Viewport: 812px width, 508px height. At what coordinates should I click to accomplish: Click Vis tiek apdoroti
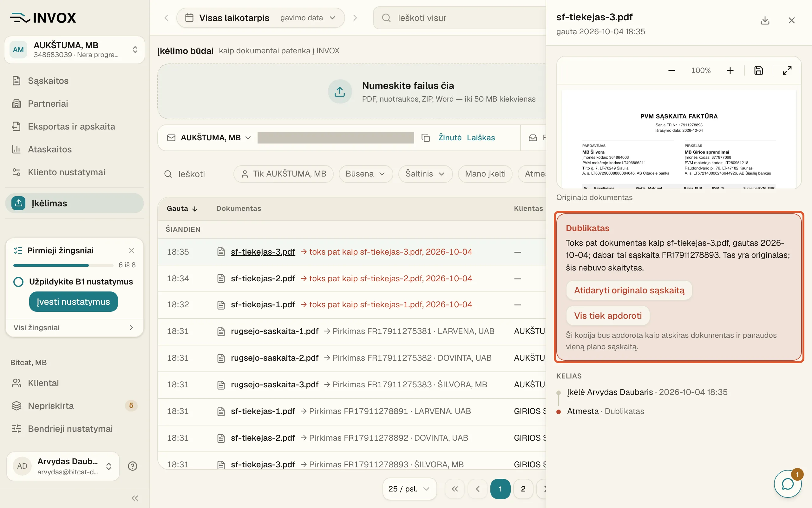[x=608, y=316]
